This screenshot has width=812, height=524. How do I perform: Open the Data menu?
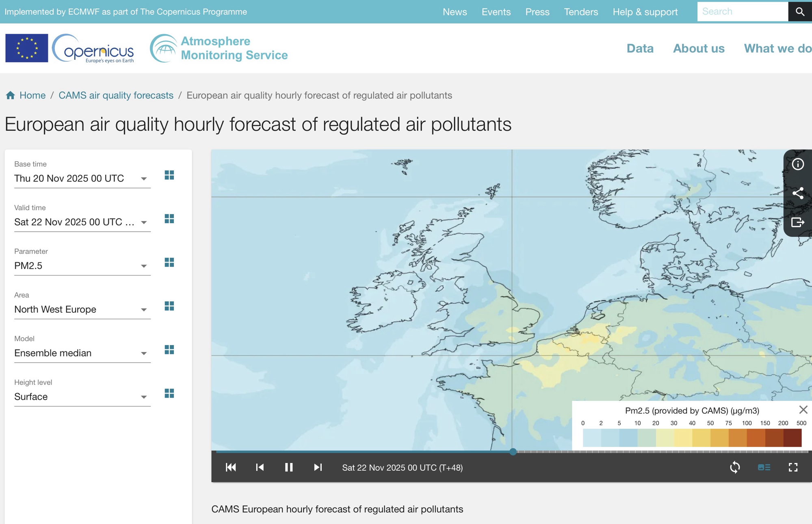click(640, 48)
